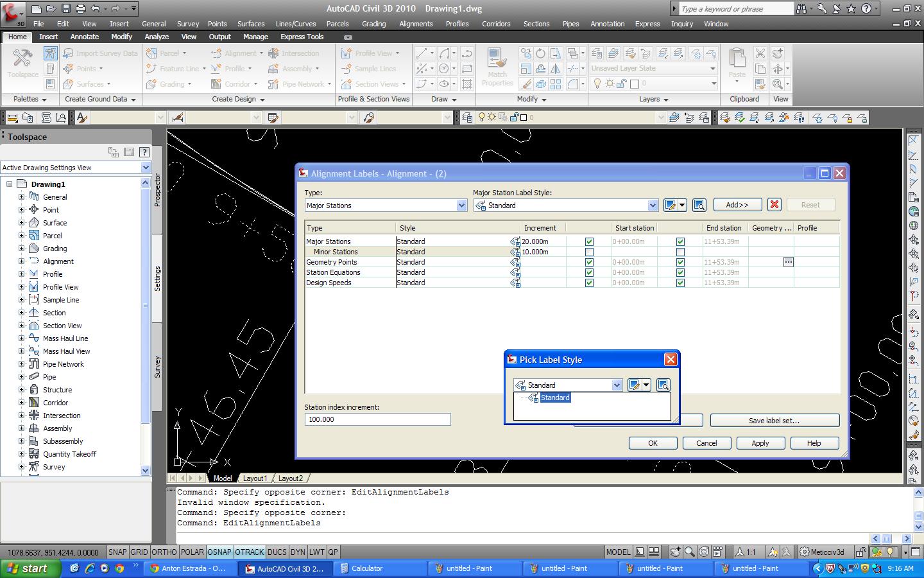Viewport: 924px width, 578px height.
Task: Click the Save label set... button
Action: point(774,421)
